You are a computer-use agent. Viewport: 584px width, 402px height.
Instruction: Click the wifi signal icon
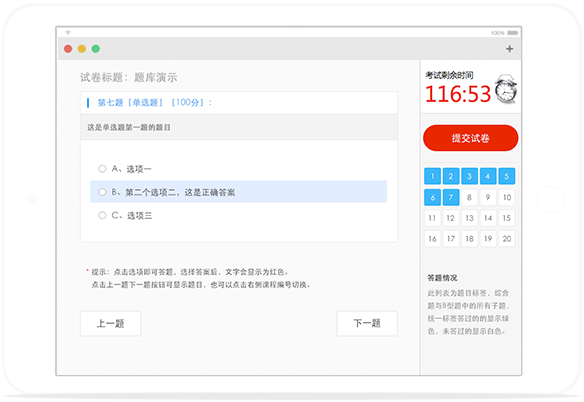click(x=68, y=33)
